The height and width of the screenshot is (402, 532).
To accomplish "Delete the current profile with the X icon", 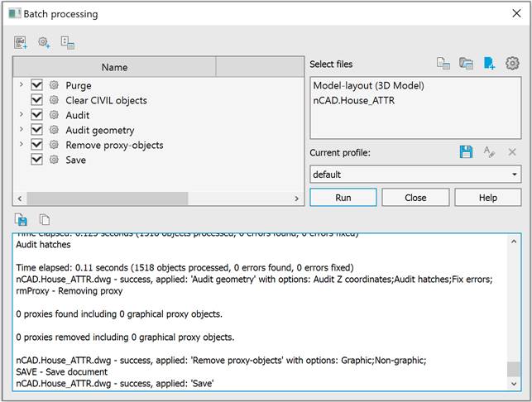I will point(512,152).
